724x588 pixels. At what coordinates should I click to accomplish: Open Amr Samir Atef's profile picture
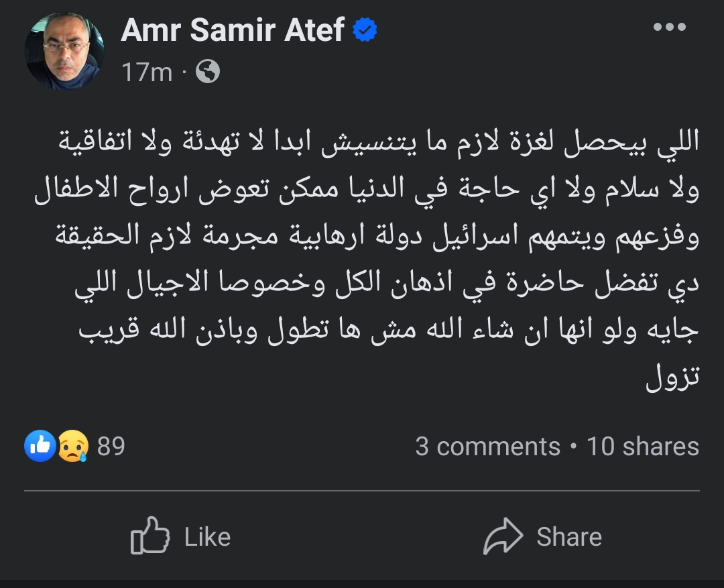(64, 50)
